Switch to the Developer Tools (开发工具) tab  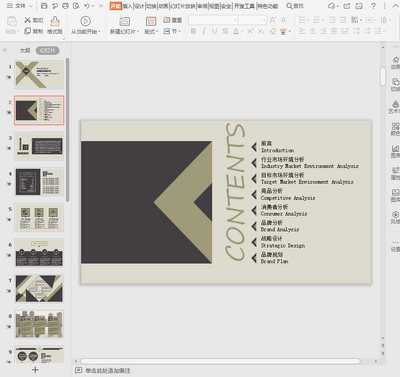[x=244, y=6]
